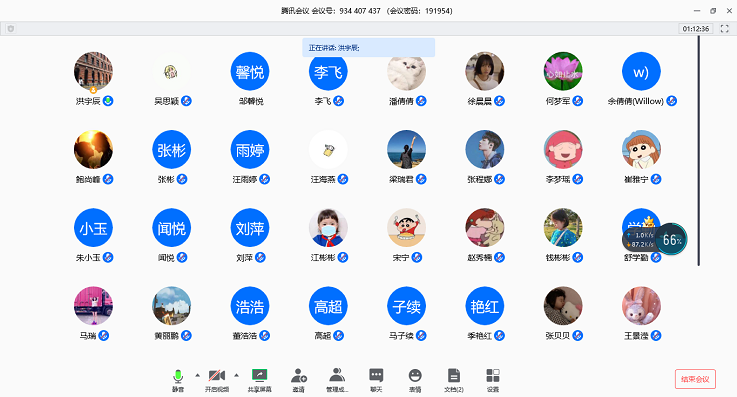Open the 邀请 invite participants icon
Viewport: 737px width, 397px height.
[298, 380]
